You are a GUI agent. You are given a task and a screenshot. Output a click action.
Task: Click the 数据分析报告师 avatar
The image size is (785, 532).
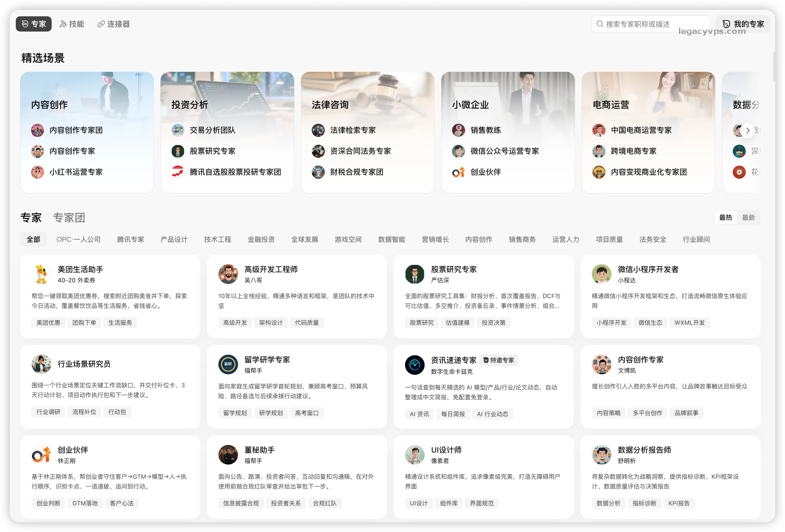[x=601, y=455]
